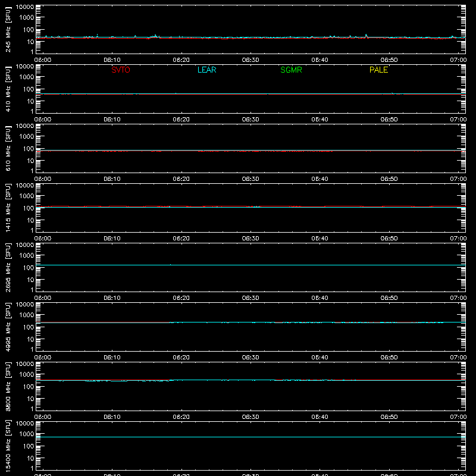Select the 1415 MHz [SFU] axis title
Screen dimensions: 476x476
[8, 208]
